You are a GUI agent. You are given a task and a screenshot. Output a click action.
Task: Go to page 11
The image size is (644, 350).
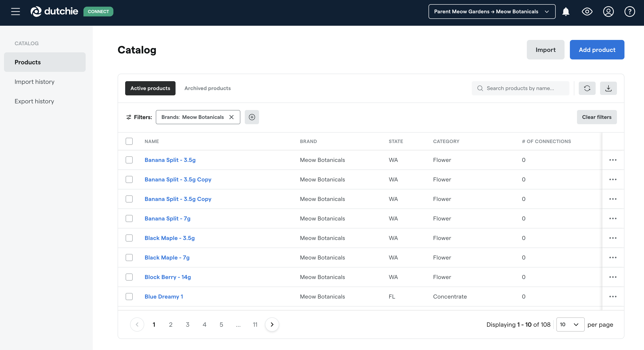[x=255, y=324]
